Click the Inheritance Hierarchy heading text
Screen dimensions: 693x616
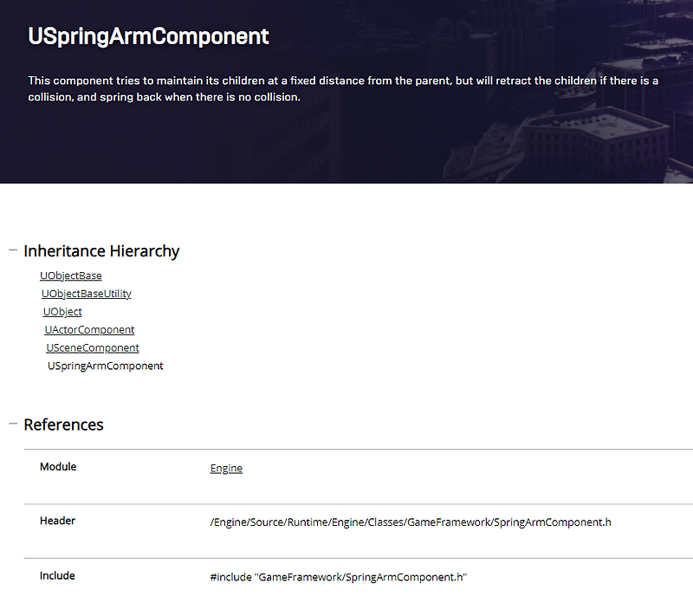101,250
